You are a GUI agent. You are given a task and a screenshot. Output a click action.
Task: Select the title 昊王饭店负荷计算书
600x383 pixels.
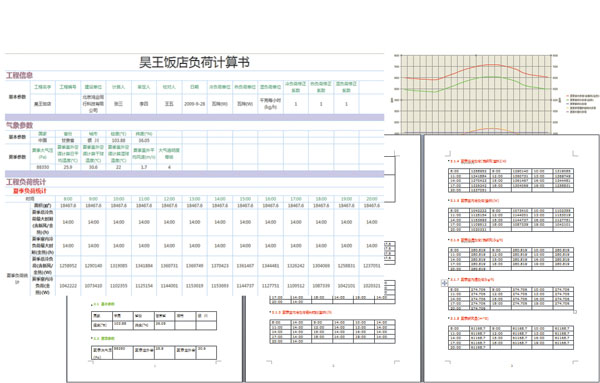tap(194, 62)
